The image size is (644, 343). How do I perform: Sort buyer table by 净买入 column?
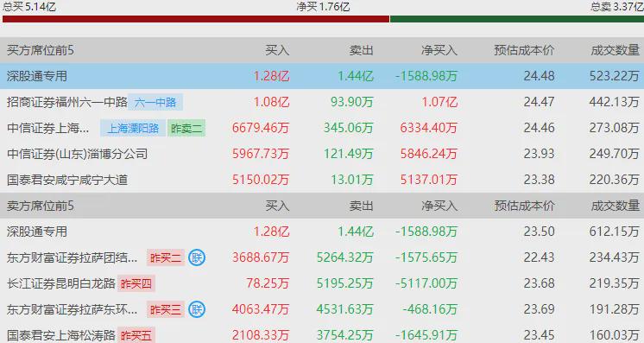point(439,50)
